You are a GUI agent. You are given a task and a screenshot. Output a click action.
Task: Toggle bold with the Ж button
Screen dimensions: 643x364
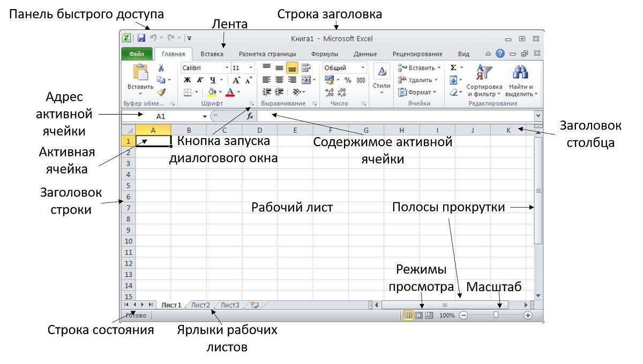point(188,80)
